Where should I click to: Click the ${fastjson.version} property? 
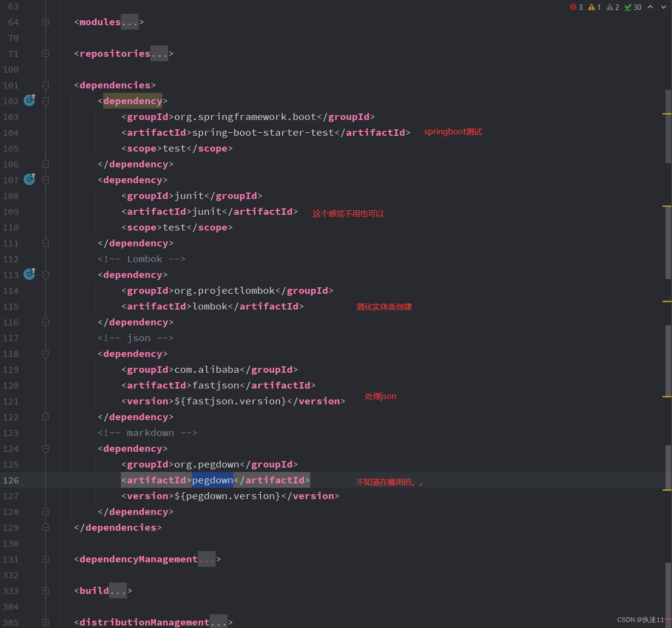pos(230,401)
